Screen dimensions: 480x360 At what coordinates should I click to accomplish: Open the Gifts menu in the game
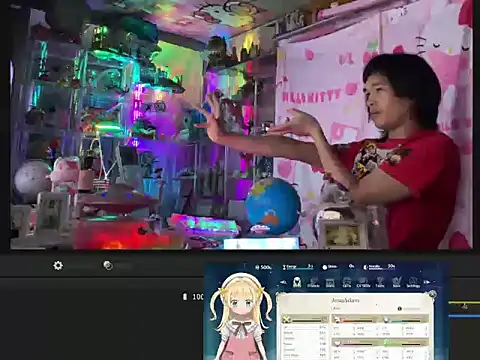coord(347,283)
